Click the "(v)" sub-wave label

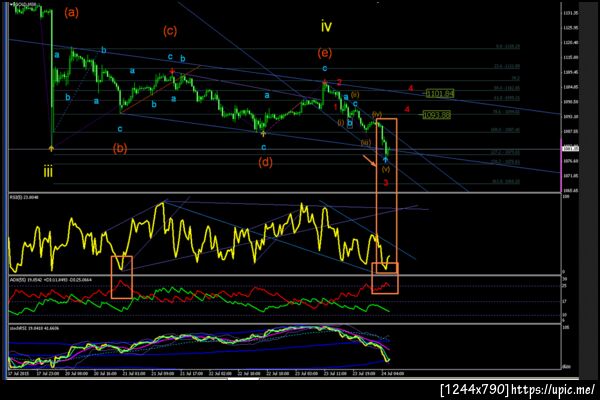386,169
